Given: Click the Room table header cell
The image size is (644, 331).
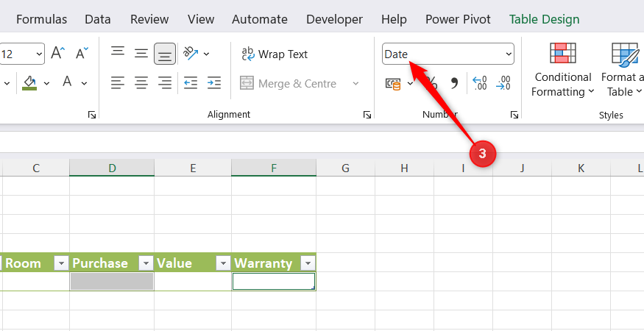Looking at the screenshot, I should 36,263.
